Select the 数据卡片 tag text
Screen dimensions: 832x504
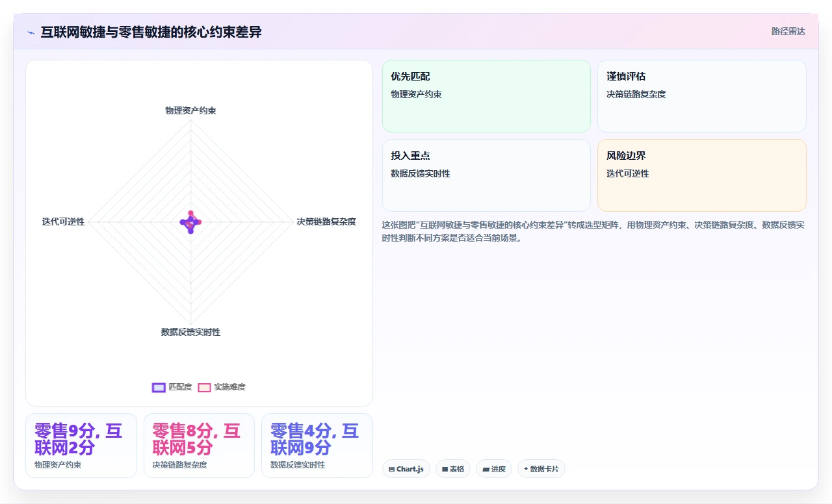pos(545,469)
